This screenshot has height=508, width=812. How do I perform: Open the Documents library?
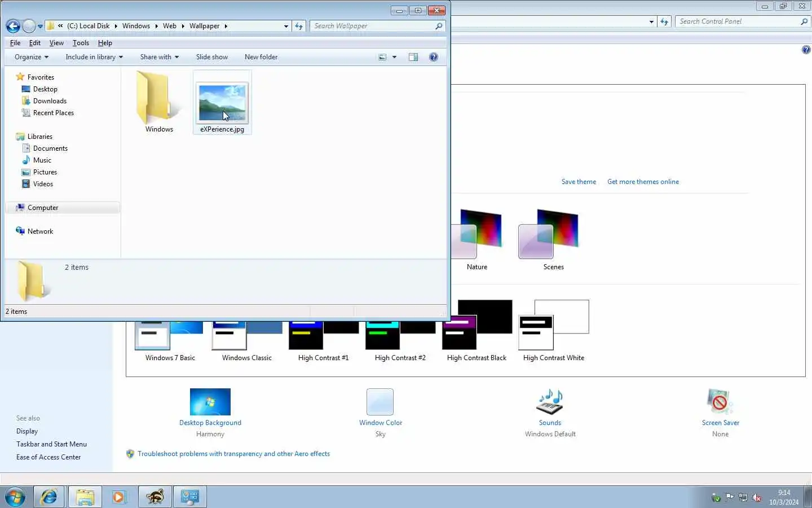(x=50, y=148)
